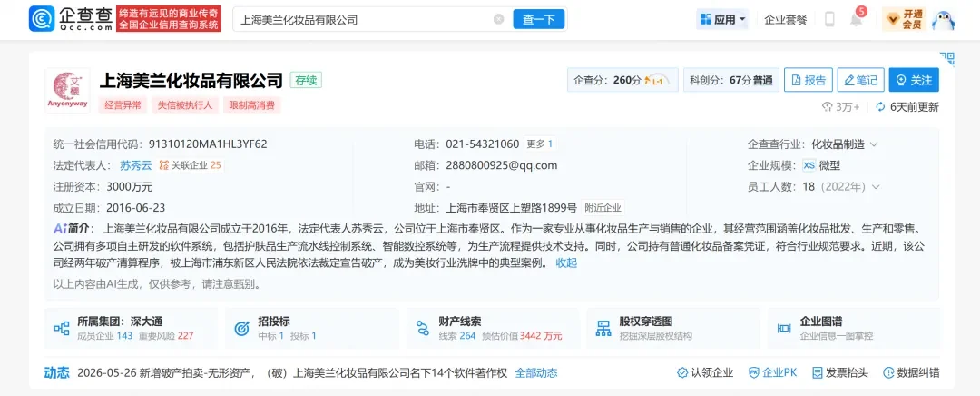Click the 财产线索 clue icon
The width and height of the screenshot is (980, 396).
click(x=423, y=329)
